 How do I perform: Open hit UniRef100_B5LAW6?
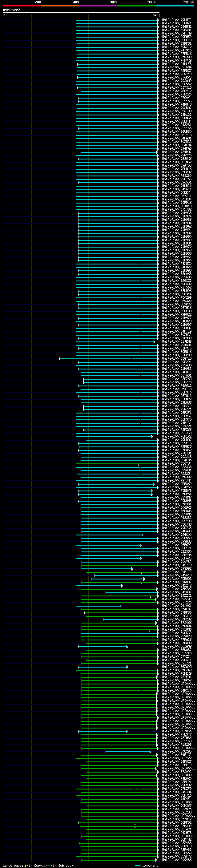point(177,511)
